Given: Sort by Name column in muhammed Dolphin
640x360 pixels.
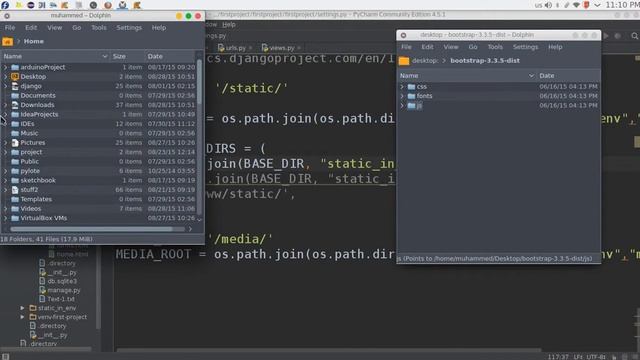Looking at the screenshot, I should (55, 56).
